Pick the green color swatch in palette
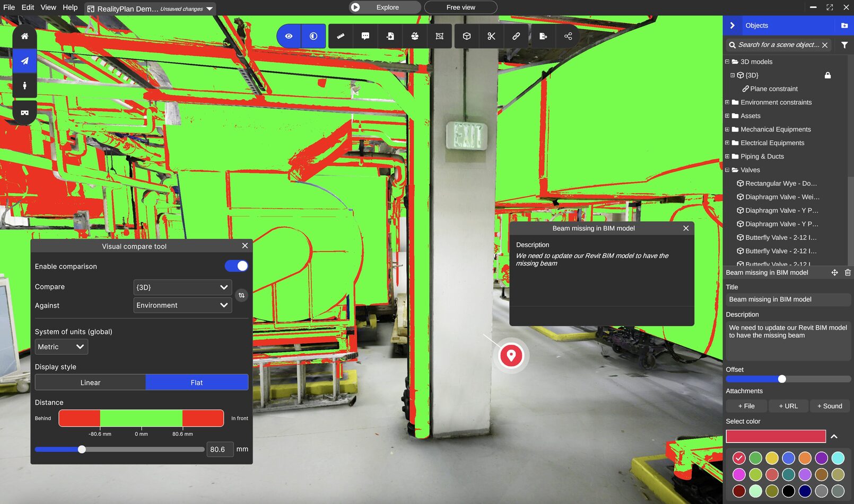854x504 pixels. pos(755,458)
